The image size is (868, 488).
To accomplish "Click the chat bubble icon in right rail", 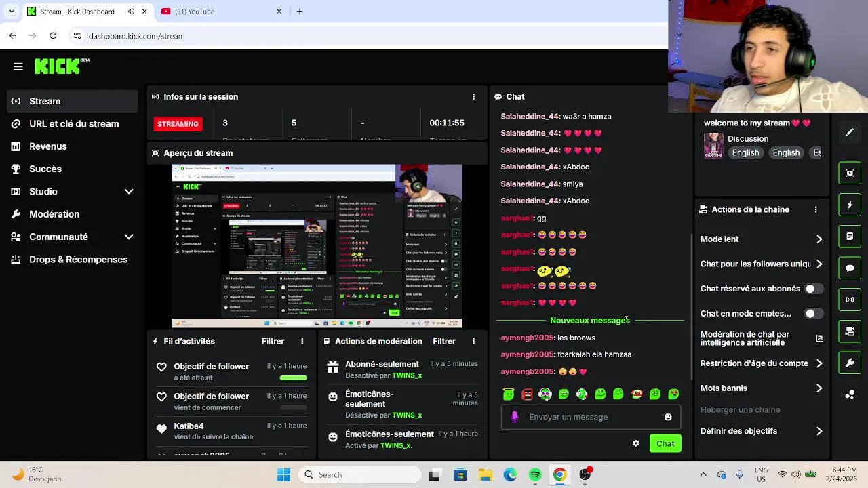I will 850,268.
